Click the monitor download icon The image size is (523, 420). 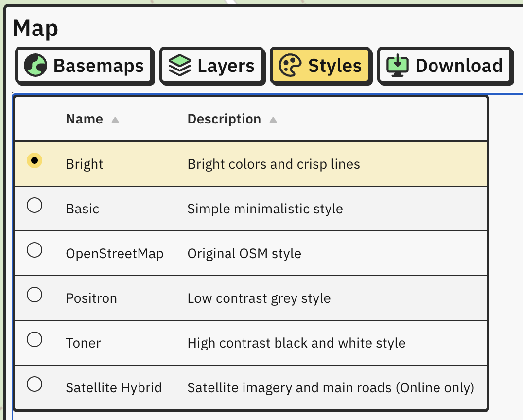[397, 65]
